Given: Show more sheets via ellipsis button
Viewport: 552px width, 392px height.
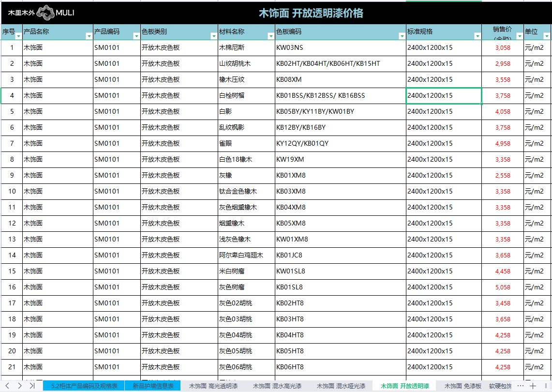Looking at the screenshot, I should pyautogui.click(x=521, y=386).
